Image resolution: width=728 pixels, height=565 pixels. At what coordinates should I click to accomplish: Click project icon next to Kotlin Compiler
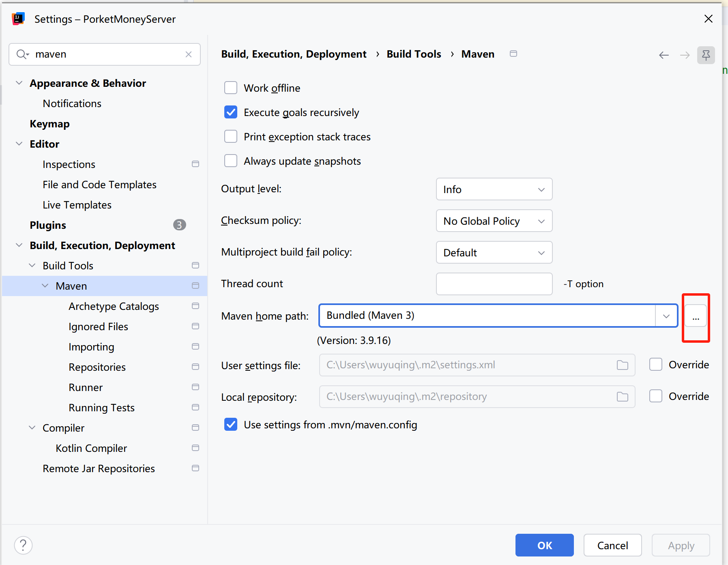[195, 448]
